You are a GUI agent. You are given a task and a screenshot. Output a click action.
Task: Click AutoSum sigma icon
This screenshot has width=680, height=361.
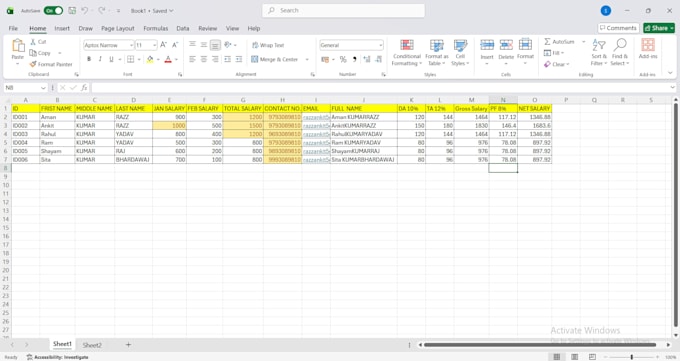point(547,42)
